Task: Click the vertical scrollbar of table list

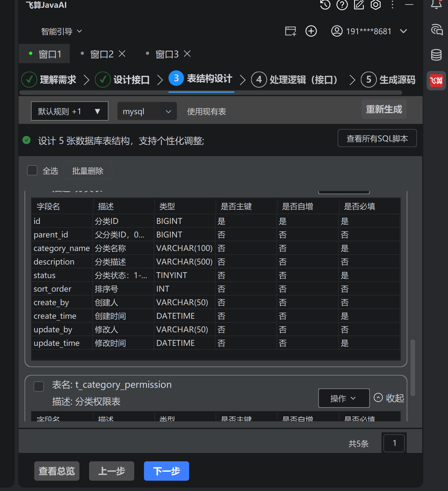Action: 412,367
